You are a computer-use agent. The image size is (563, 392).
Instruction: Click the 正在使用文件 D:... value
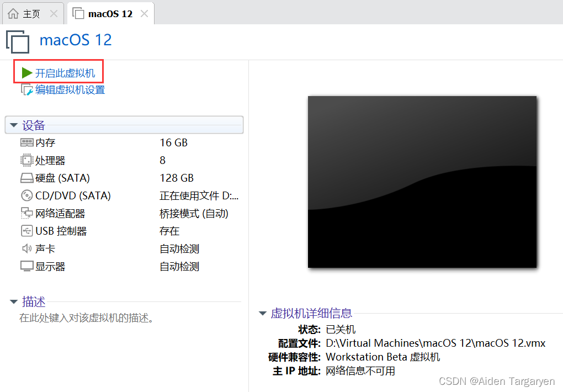click(199, 195)
